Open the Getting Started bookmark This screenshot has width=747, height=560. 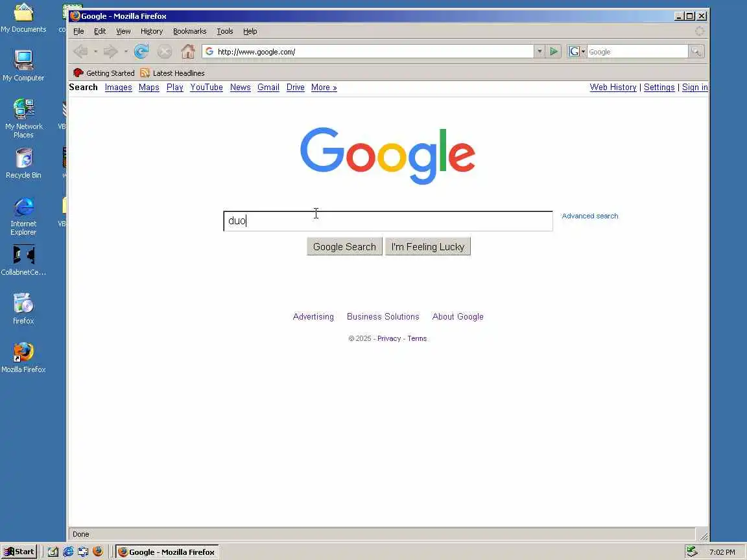pyautogui.click(x=104, y=73)
